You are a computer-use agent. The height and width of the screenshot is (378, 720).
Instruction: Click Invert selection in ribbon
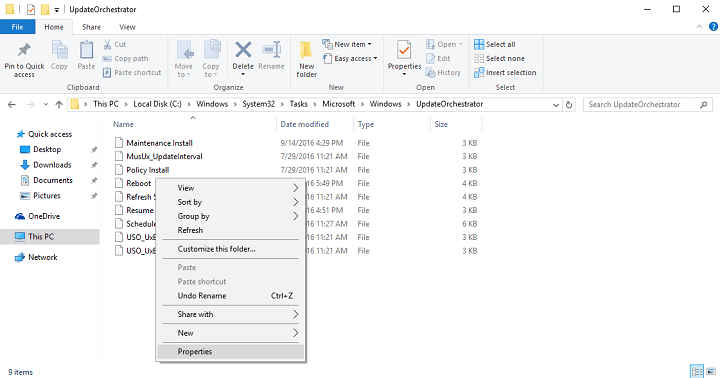[505, 73]
